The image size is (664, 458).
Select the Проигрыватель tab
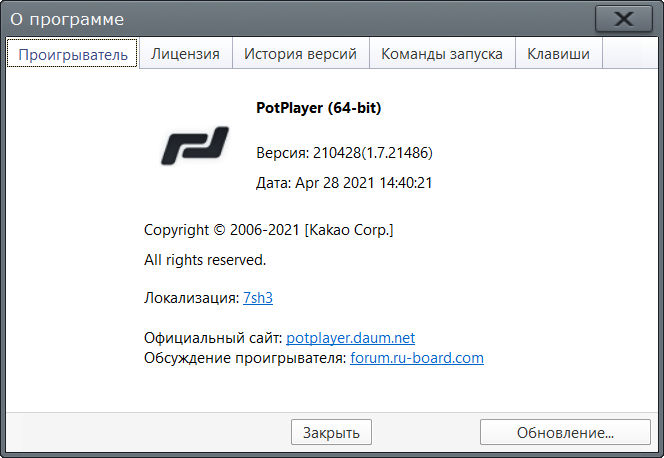click(72, 54)
